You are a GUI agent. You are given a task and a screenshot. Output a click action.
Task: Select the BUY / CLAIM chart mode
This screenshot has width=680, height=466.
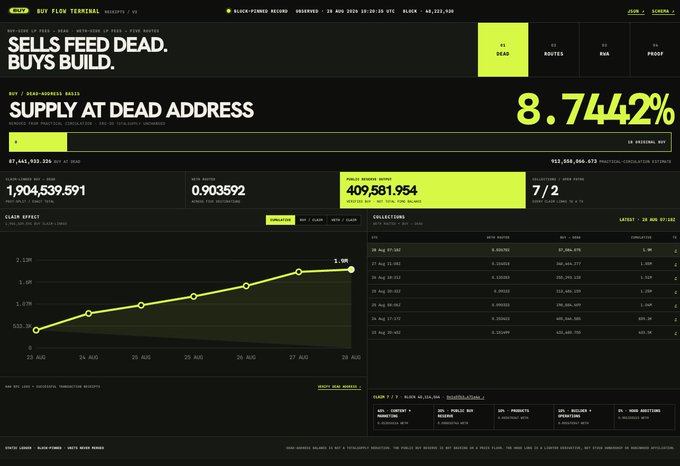pyautogui.click(x=311, y=220)
